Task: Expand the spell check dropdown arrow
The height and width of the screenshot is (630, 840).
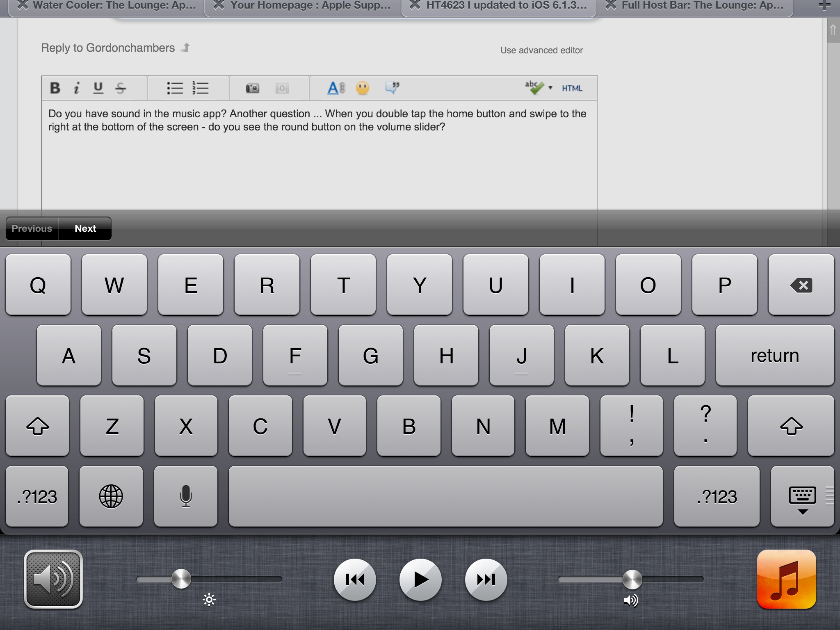Action: [x=550, y=88]
